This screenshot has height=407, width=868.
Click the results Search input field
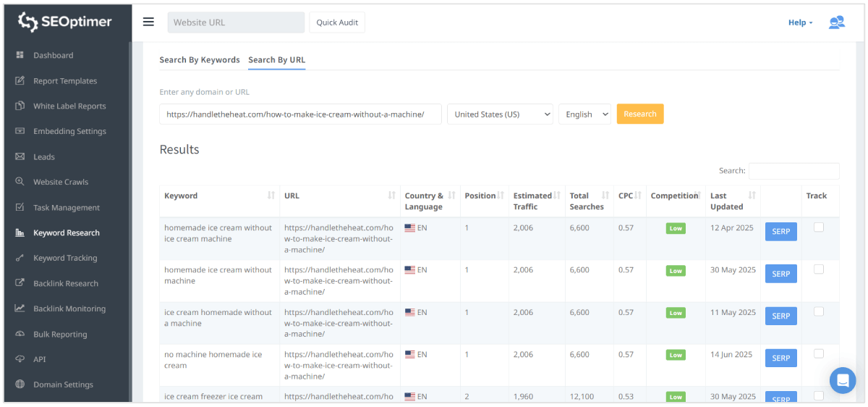793,171
